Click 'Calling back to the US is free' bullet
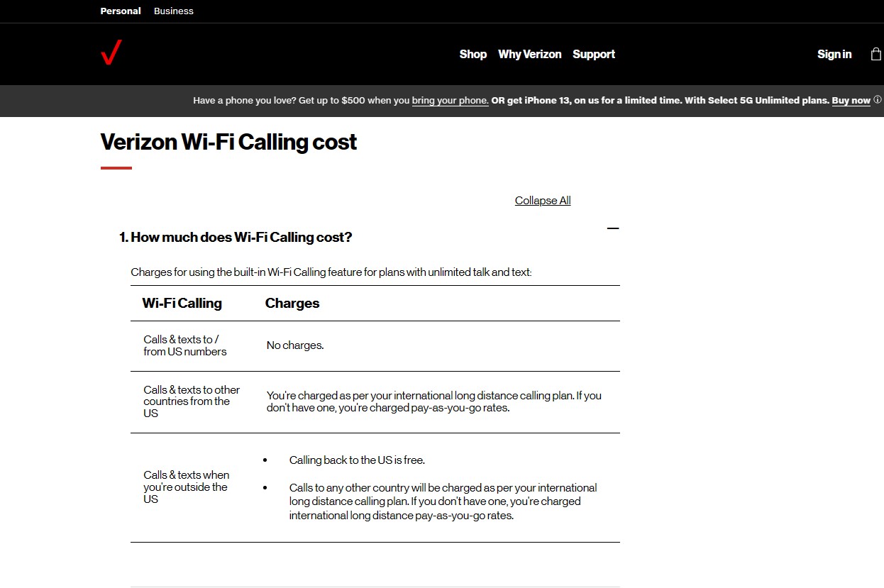 pos(357,460)
